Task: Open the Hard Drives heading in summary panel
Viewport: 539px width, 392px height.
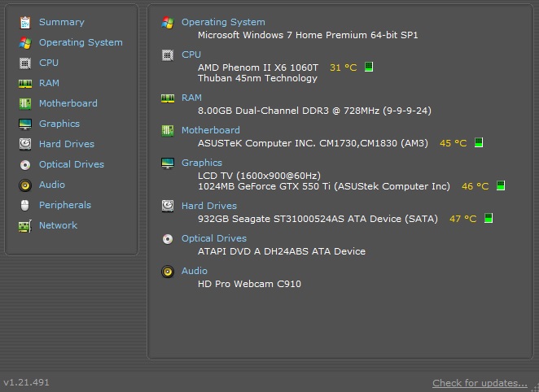Action: pyautogui.click(x=209, y=206)
